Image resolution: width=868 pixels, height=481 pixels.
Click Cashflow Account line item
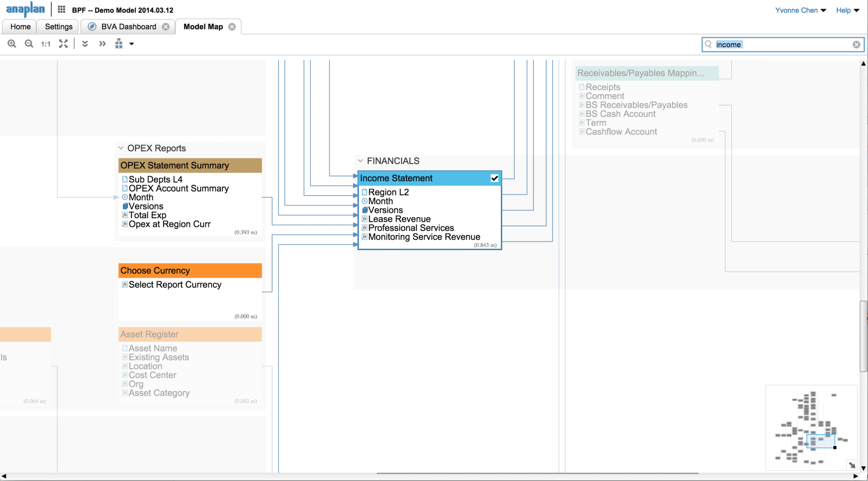tap(621, 132)
